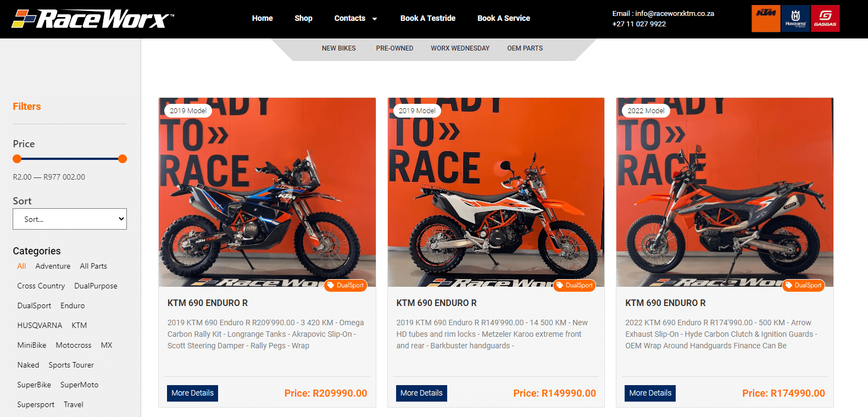Open the Sort dropdown
This screenshot has height=417, width=868.
click(70, 219)
